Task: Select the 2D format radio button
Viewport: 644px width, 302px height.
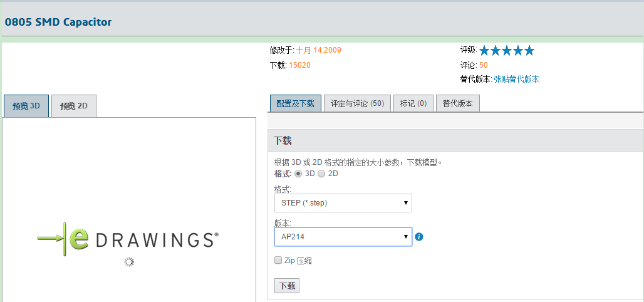Action: click(x=321, y=174)
